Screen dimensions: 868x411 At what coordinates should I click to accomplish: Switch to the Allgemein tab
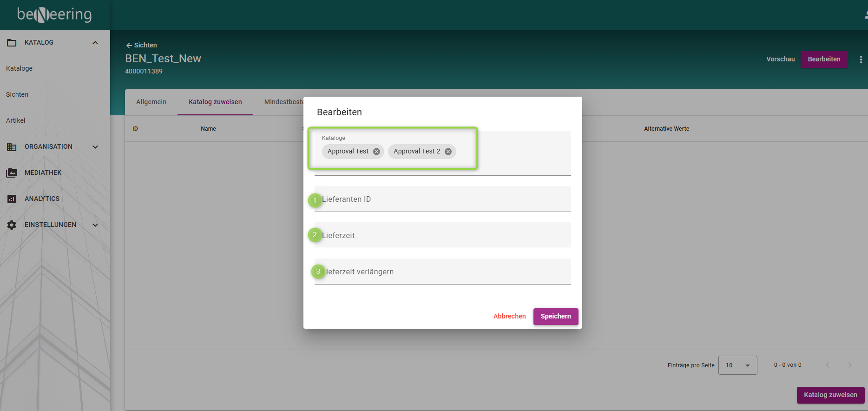151,102
